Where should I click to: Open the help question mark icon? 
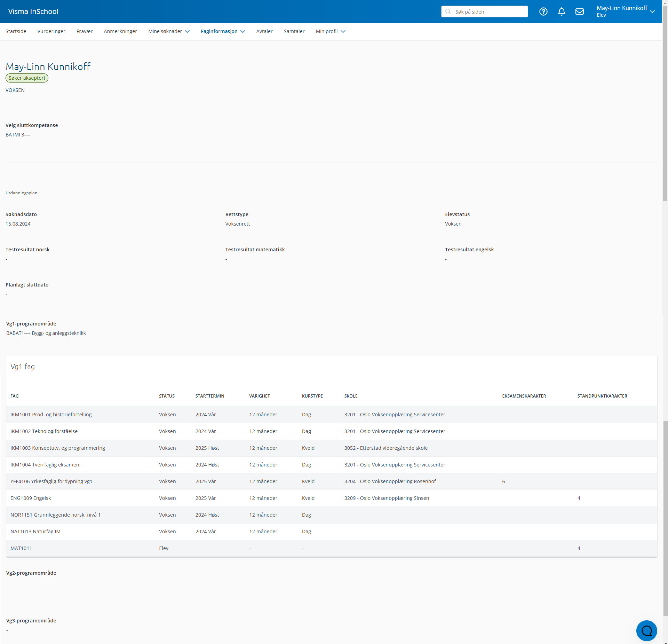543,11
